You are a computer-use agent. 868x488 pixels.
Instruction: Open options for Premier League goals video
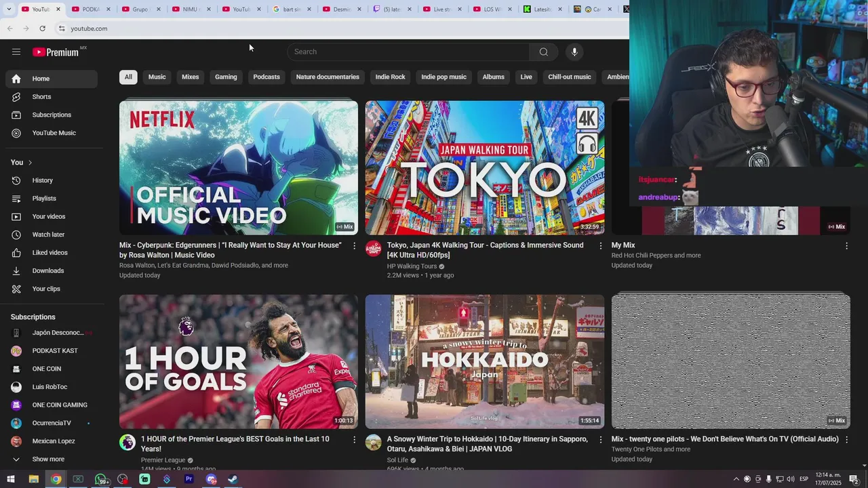tap(354, 439)
